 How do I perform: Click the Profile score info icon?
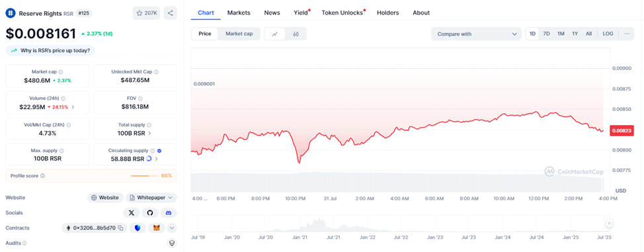[x=43, y=176]
